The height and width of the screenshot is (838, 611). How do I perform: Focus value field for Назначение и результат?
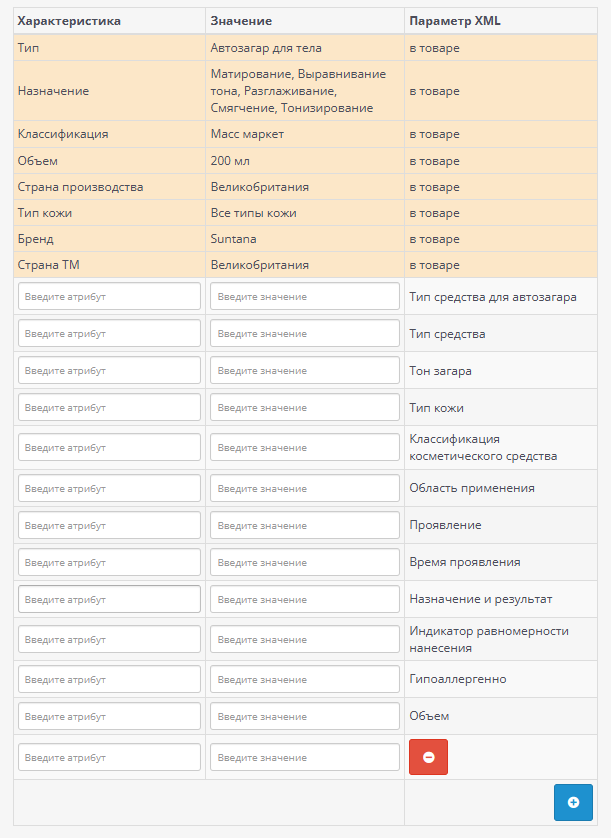pos(304,599)
